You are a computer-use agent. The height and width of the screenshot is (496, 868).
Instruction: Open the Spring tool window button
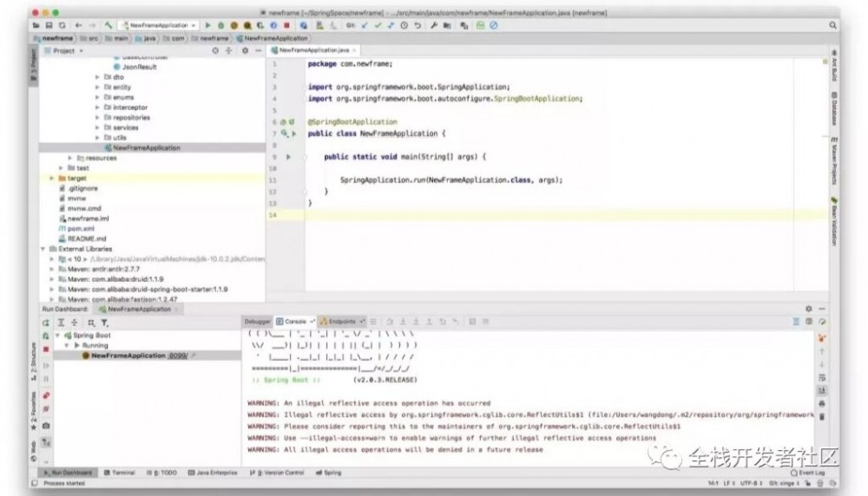coord(329,473)
